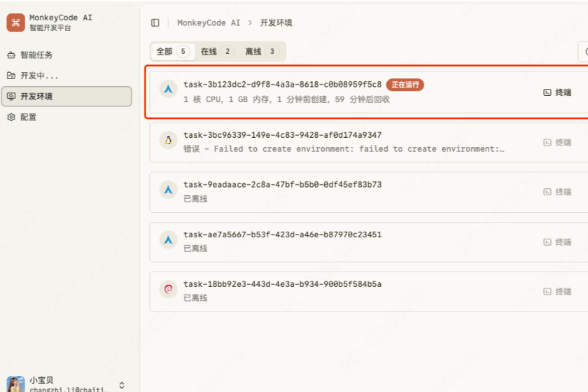Click the 正在运行 status badge
Viewport: 588px width, 392px height.
coord(405,85)
